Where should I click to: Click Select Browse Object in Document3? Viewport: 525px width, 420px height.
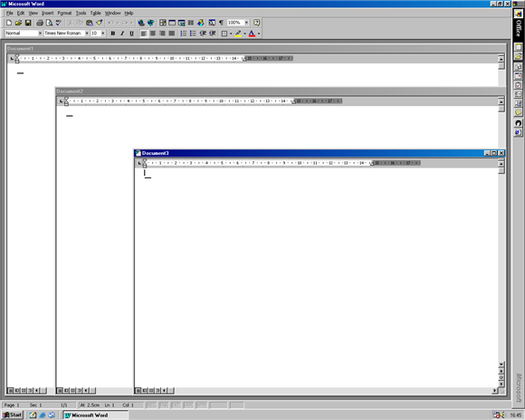[501, 377]
